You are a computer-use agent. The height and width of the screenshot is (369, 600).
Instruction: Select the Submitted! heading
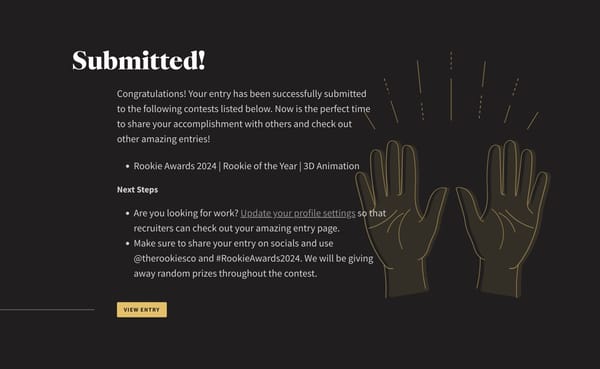click(x=139, y=60)
